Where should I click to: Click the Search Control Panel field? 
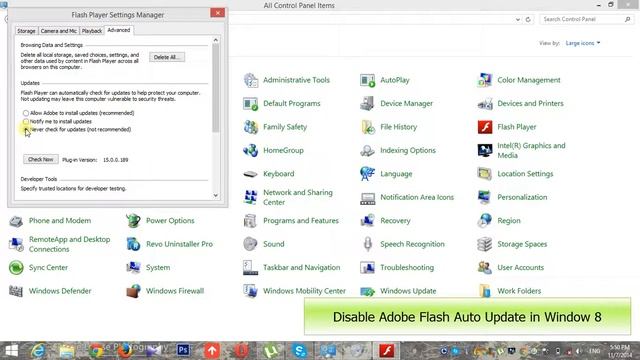(586, 19)
